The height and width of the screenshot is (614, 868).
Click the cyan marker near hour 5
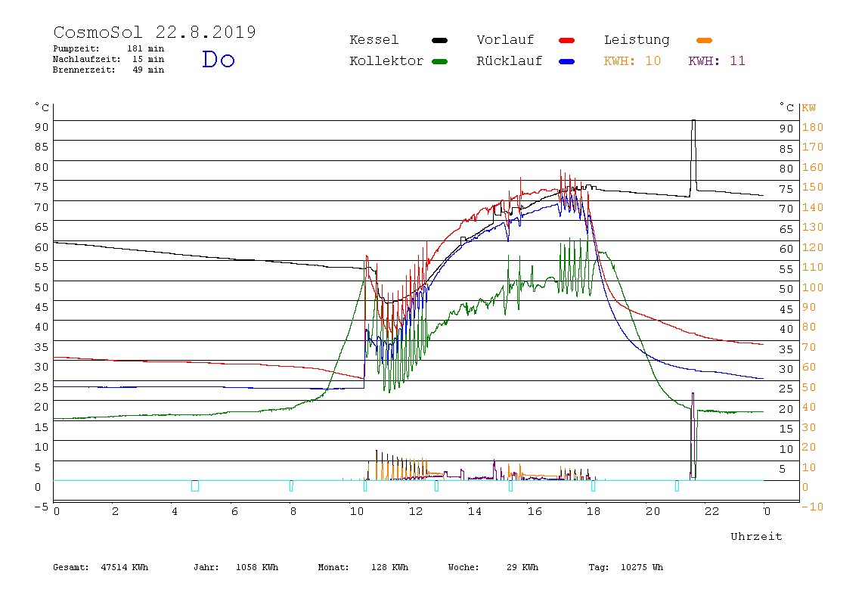[195, 485]
